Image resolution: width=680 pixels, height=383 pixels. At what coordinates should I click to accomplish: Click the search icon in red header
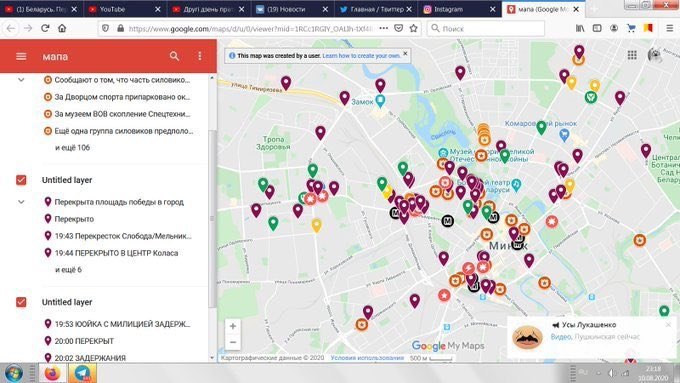pyautogui.click(x=174, y=56)
